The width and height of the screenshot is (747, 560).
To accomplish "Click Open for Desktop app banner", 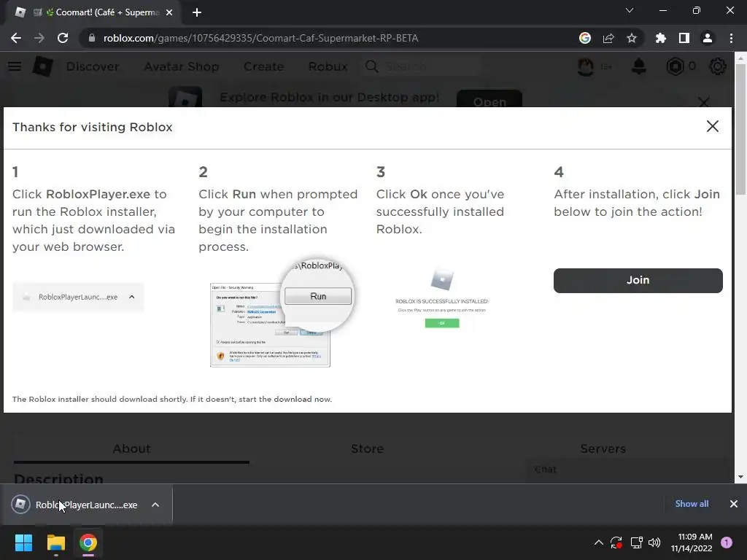I will [489, 99].
